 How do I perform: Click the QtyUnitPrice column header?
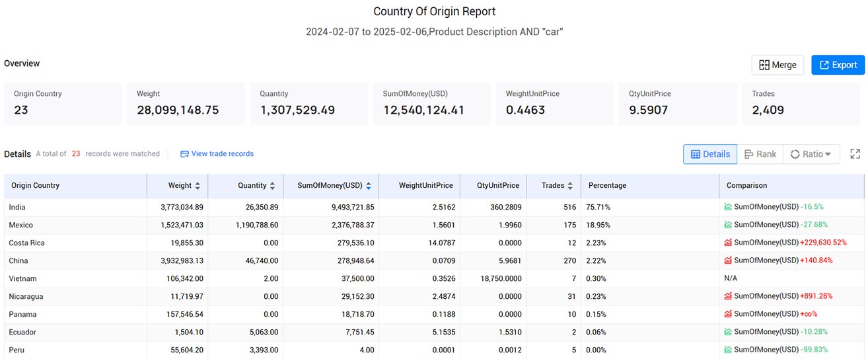click(x=497, y=186)
